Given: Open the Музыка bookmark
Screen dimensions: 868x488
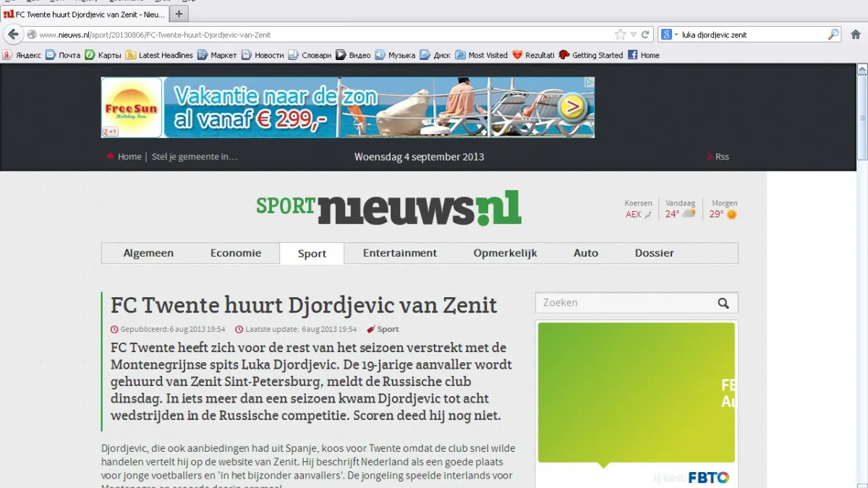Looking at the screenshot, I should [395, 55].
